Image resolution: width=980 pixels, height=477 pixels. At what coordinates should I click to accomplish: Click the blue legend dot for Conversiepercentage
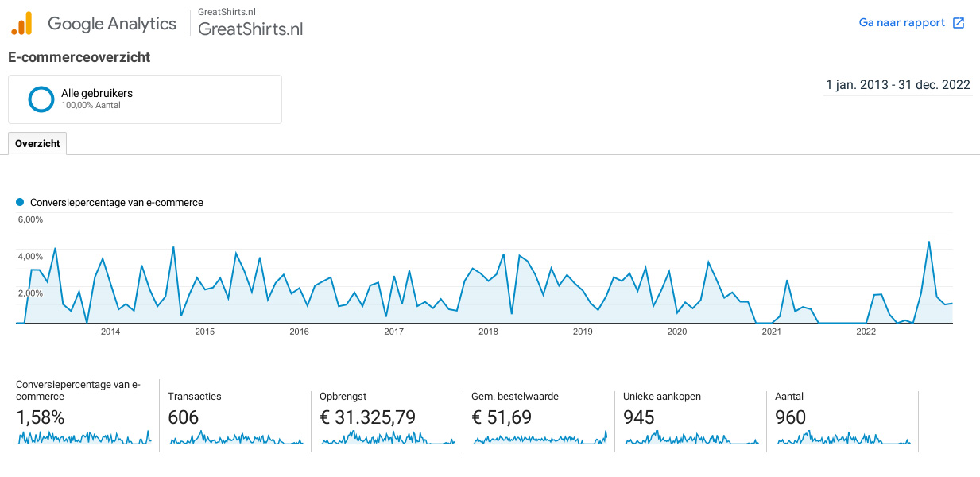pyautogui.click(x=20, y=202)
